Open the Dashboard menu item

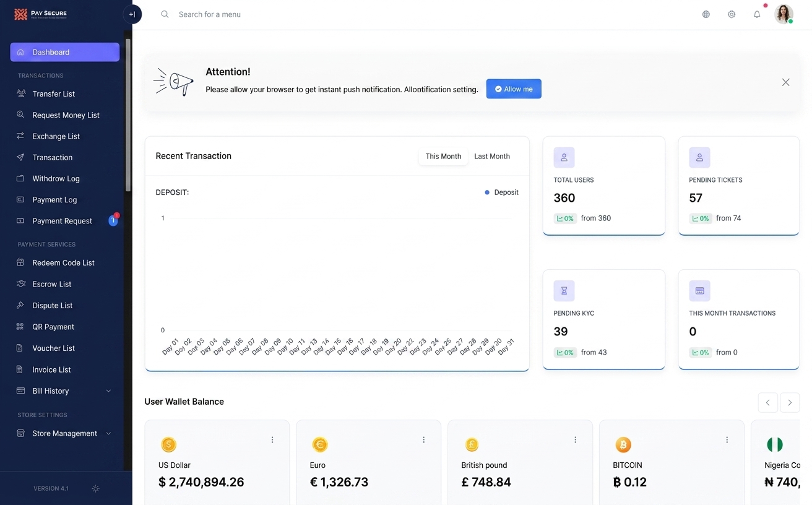[x=65, y=52]
